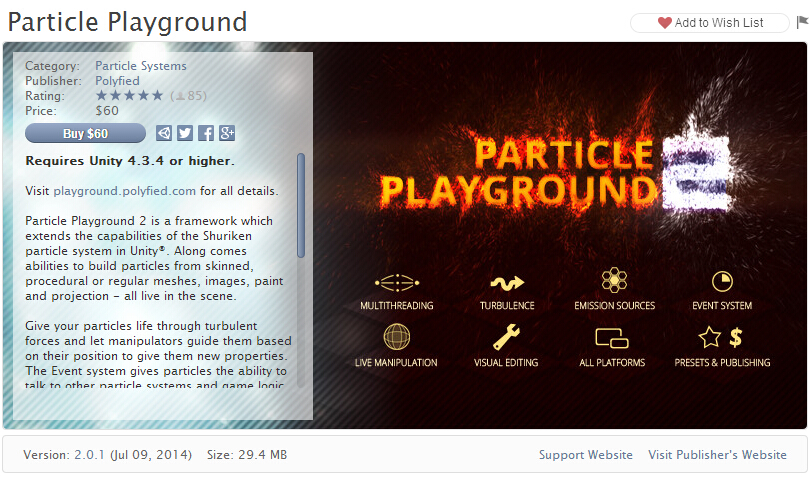Screen dimensions: 810x477
Task: Click the Live Manipulation globe icon
Action: tap(397, 337)
